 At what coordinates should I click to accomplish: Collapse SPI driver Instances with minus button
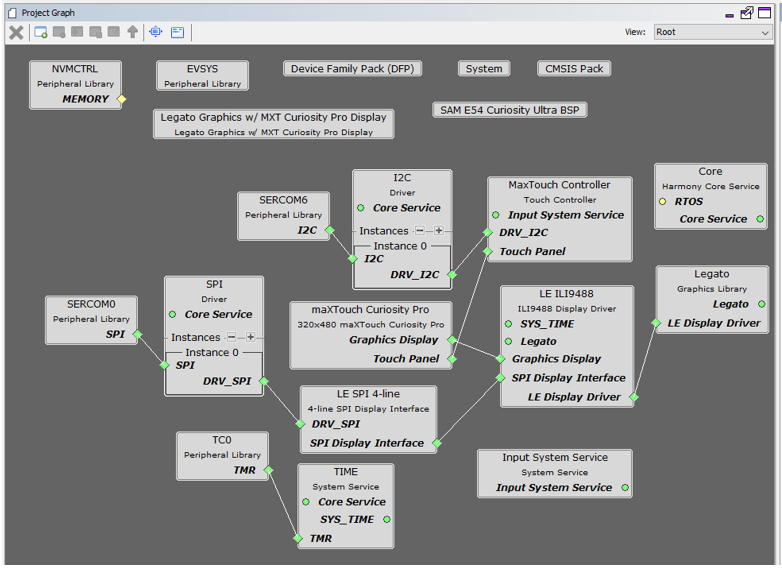click(x=231, y=337)
